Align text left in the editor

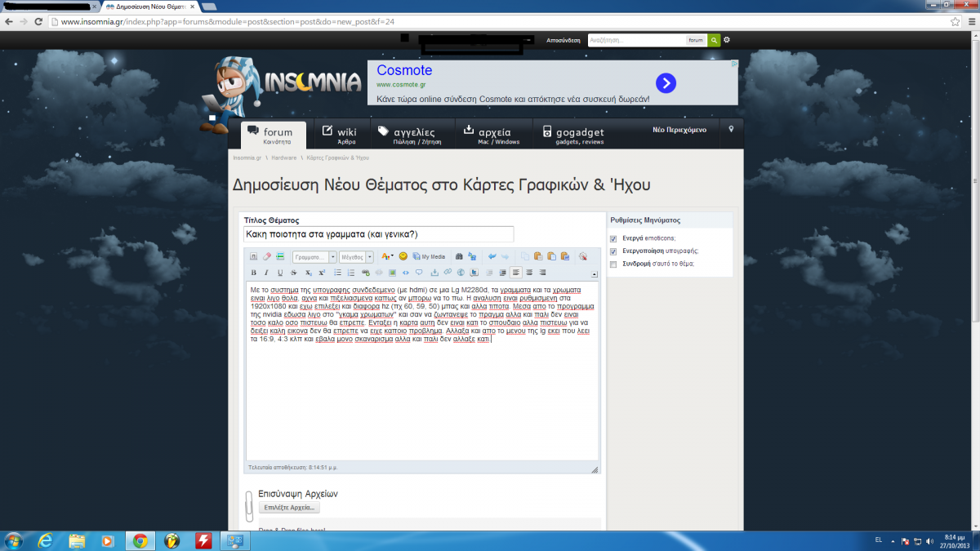[516, 272]
